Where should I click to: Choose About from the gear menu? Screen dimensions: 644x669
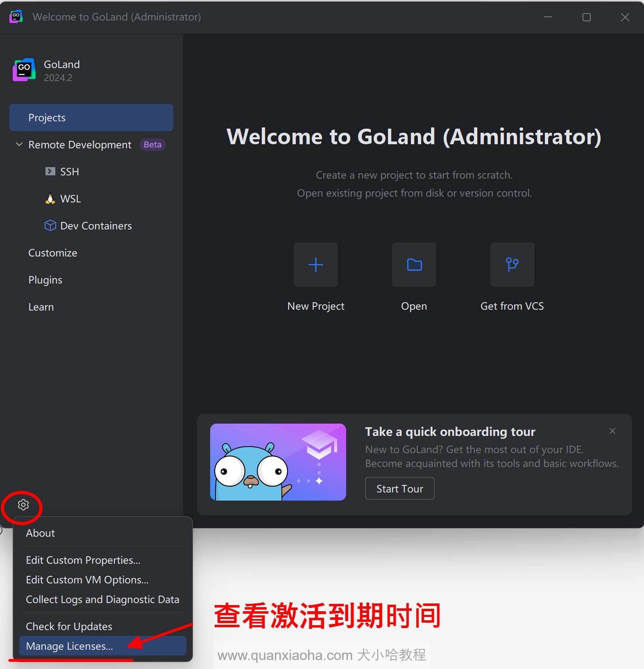click(x=102, y=533)
